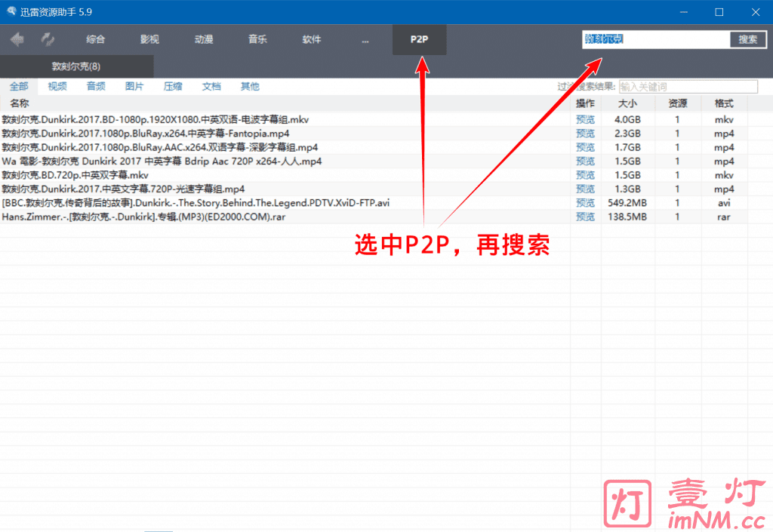Click 预览 for the 4.0GB mkv file

tap(585, 120)
